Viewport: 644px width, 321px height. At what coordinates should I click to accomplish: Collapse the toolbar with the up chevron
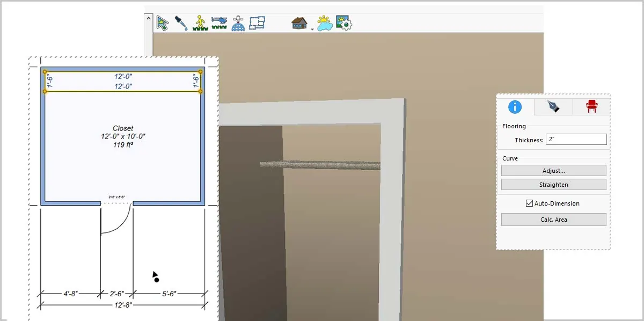149,18
